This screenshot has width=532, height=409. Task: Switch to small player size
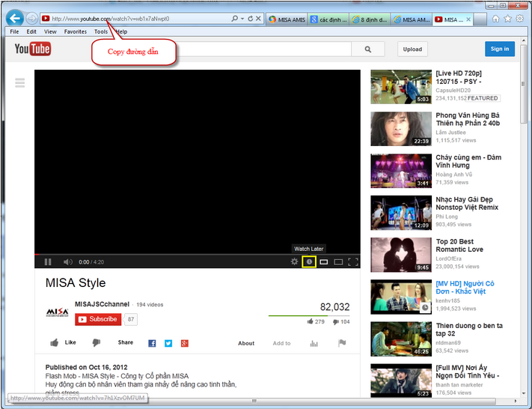(324, 262)
